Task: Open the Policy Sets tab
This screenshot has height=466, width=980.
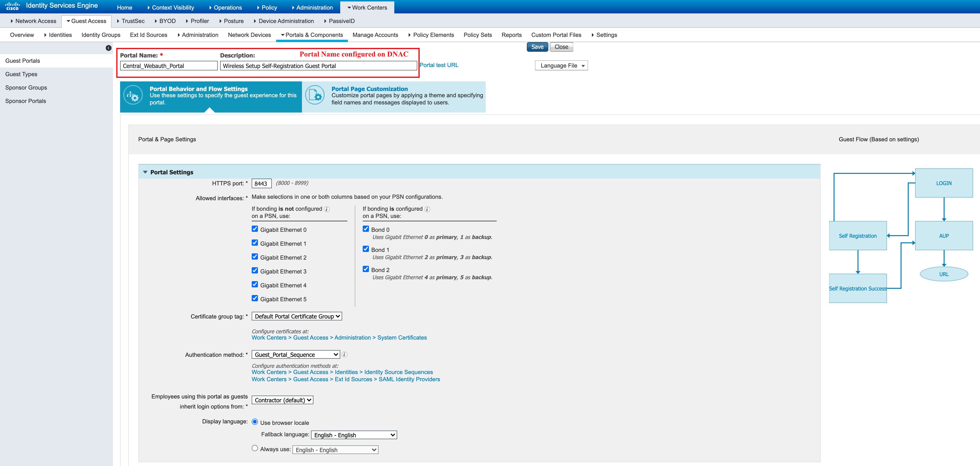Action: [x=478, y=35]
